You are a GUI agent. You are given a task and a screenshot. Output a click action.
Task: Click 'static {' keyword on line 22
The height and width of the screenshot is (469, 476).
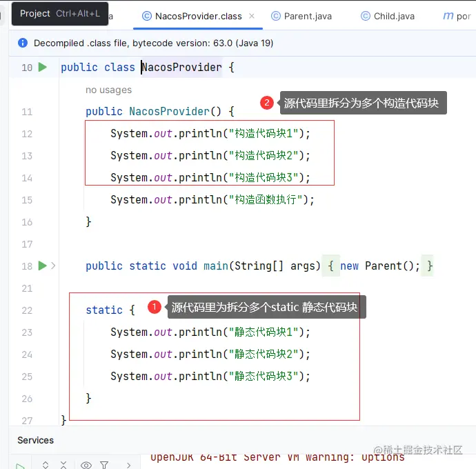[110, 310]
